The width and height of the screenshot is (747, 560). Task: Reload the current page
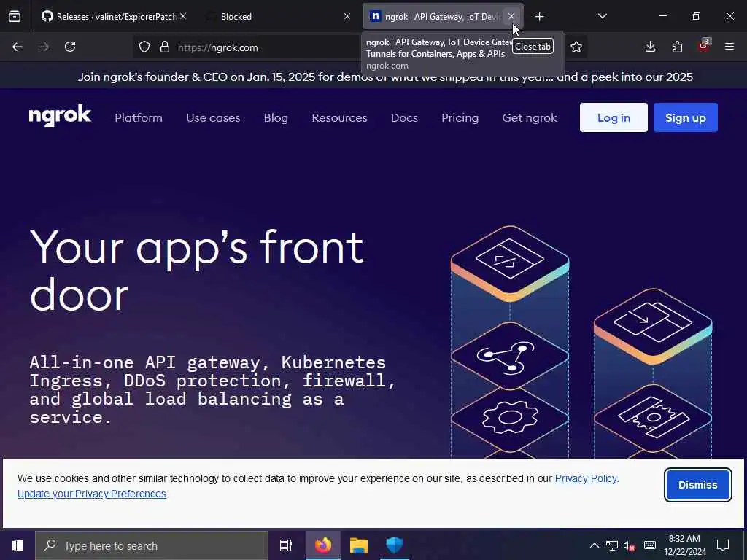click(70, 47)
